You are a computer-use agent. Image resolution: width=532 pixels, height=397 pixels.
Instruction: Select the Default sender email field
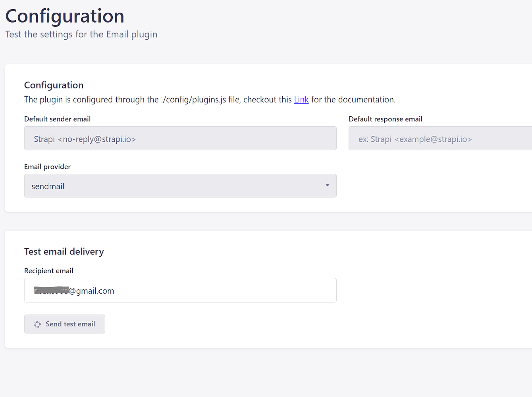pos(180,138)
